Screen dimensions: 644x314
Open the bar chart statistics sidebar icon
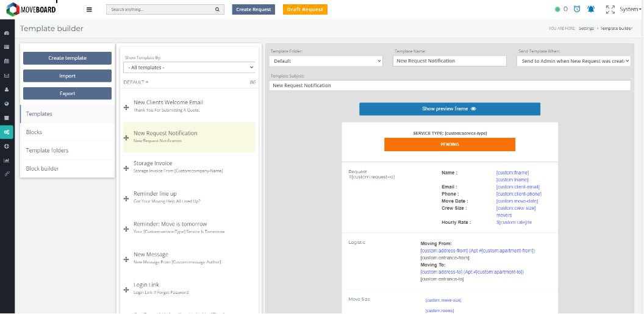coord(7,160)
